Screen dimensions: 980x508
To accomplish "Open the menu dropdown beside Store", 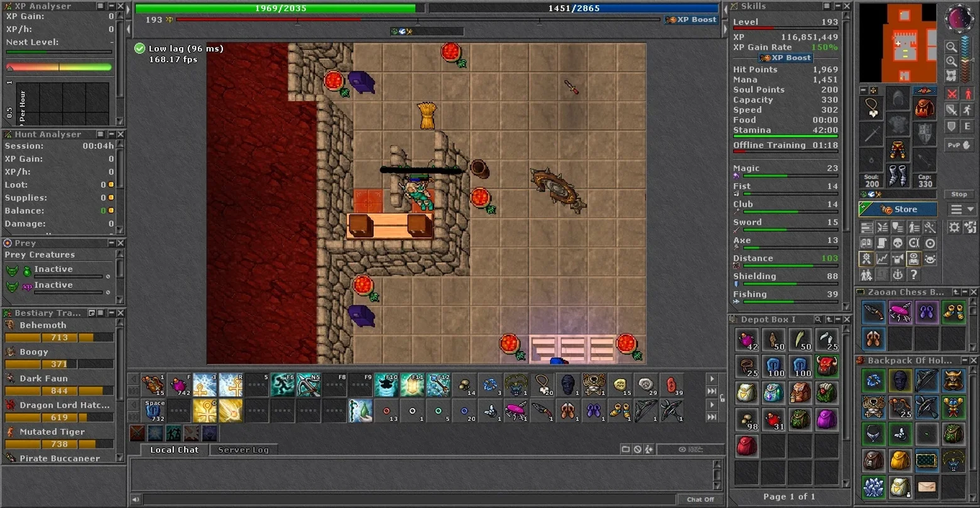I will (962, 210).
